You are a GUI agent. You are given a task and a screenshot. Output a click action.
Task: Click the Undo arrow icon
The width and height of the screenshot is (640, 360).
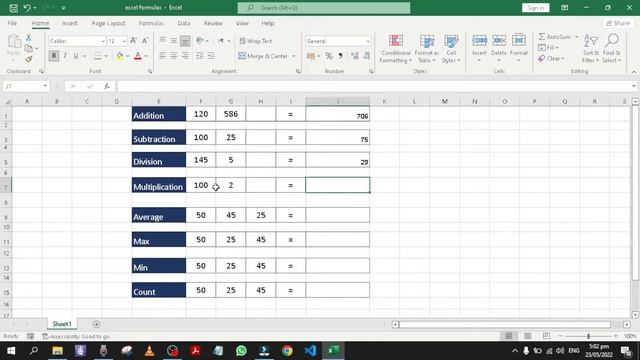coord(27,8)
